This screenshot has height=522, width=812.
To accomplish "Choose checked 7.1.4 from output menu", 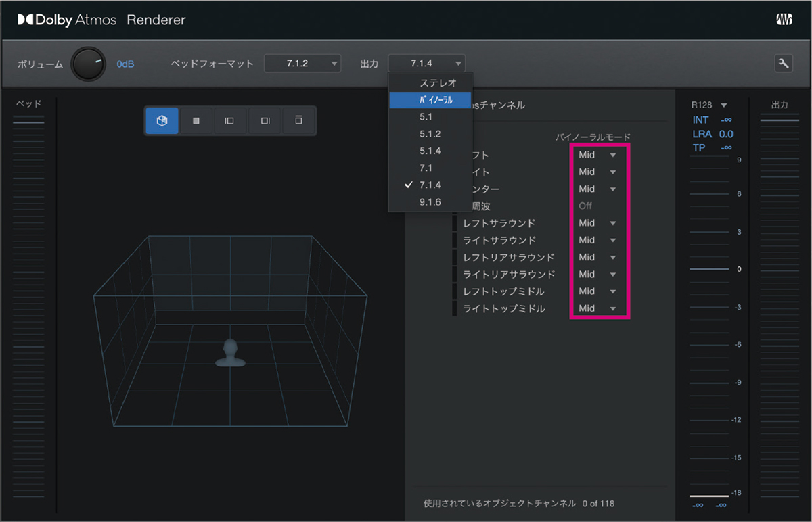I will tap(430, 185).
